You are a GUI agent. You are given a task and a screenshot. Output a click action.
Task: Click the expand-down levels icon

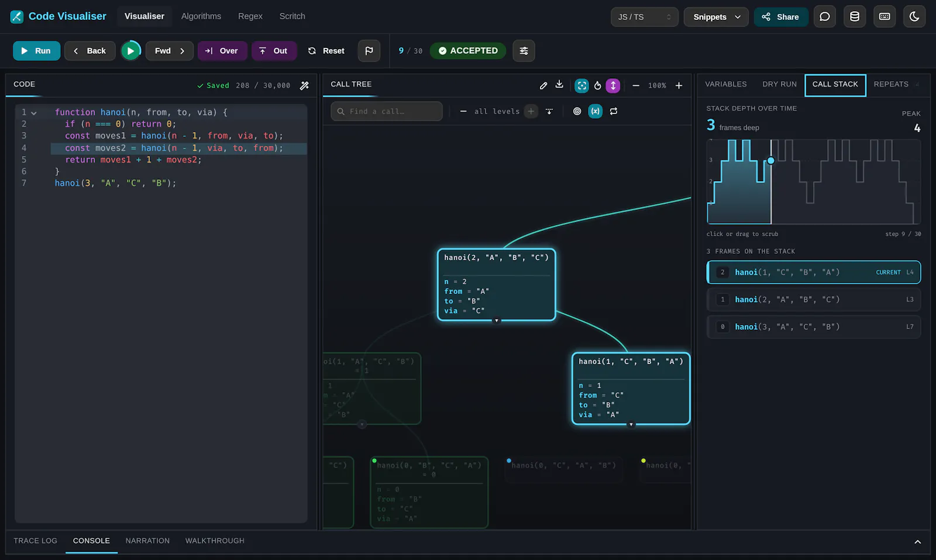(x=549, y=111)
